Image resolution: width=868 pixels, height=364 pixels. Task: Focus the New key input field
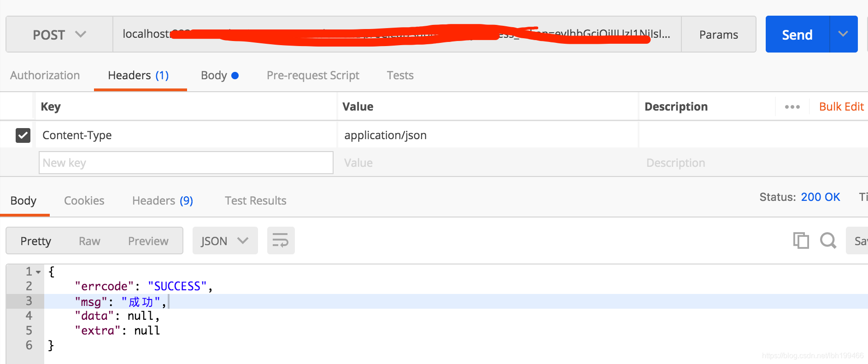click(x=186, y=163)
